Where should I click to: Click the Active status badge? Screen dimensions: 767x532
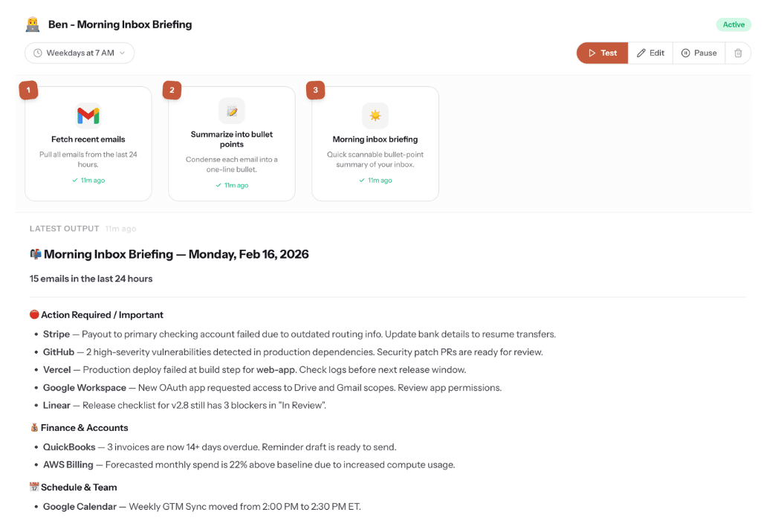pos(733,25)
